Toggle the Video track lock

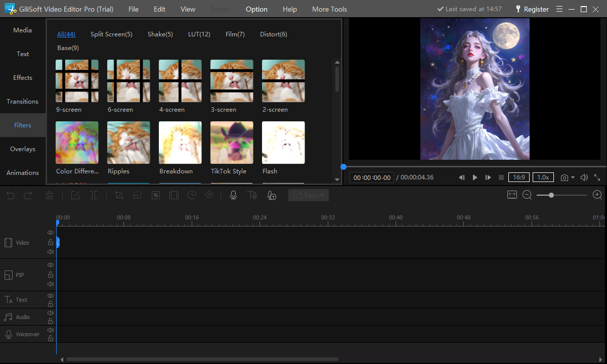(51, 242)
